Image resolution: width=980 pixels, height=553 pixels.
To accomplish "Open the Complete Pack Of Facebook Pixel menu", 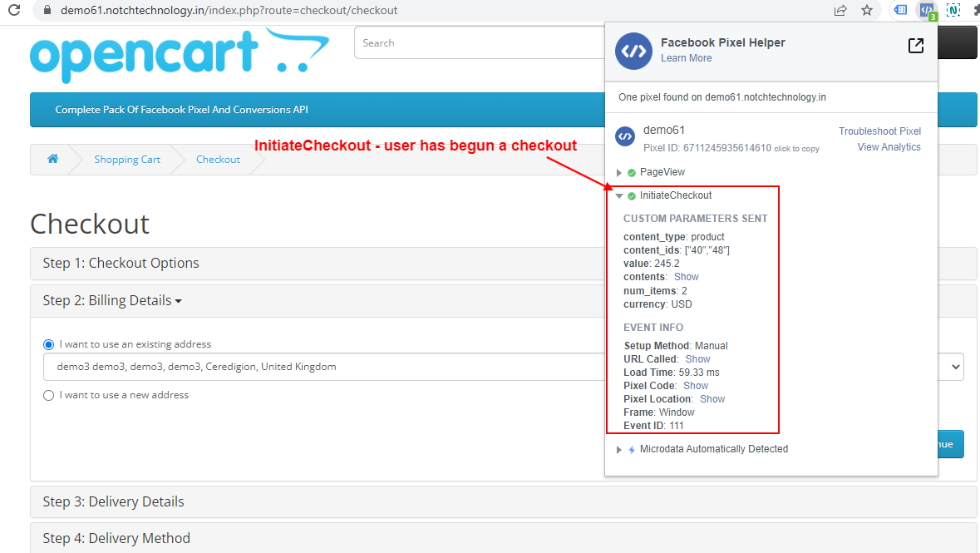I will pos(181,110).
